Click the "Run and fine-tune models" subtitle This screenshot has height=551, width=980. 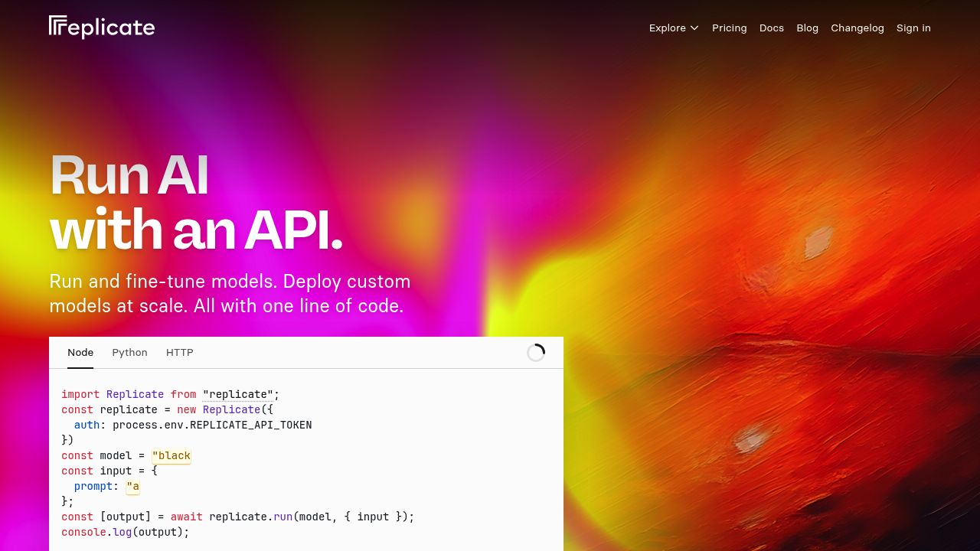[230, 294]
